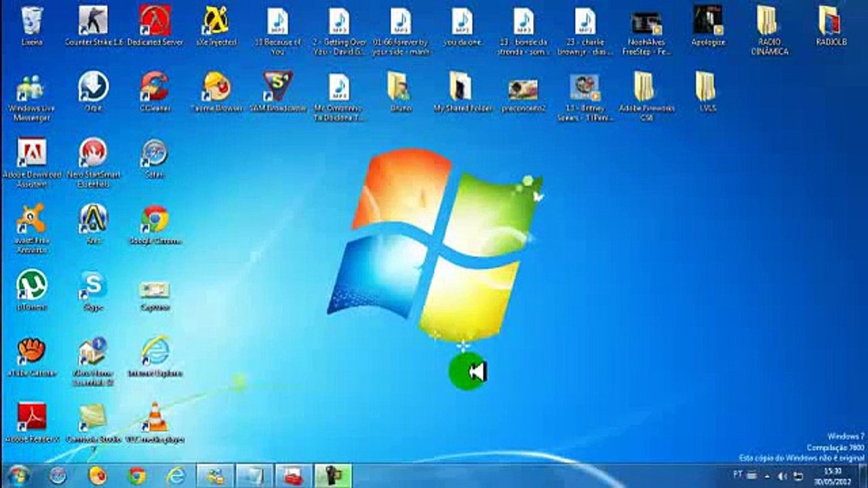The height and width of the screenshot is (488, 868).
Task: Select the NoahAlves FreeStep video file
Action: 646,31
